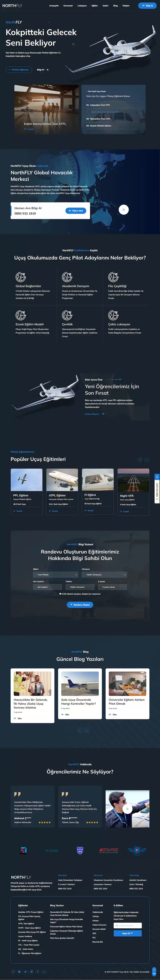Expand the side phone tab arrow
Viewport: 160px width, 980px height.
point(157,477)
